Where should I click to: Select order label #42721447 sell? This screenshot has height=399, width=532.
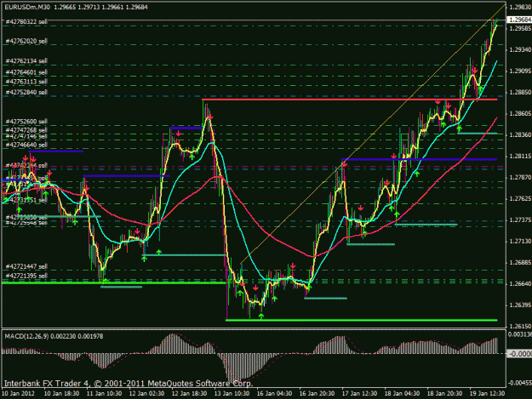tap(26, 266)
